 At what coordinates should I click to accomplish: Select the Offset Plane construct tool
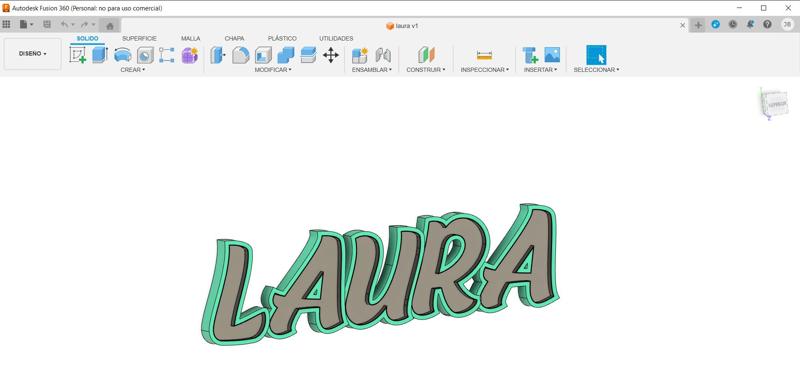click(426, 55)
